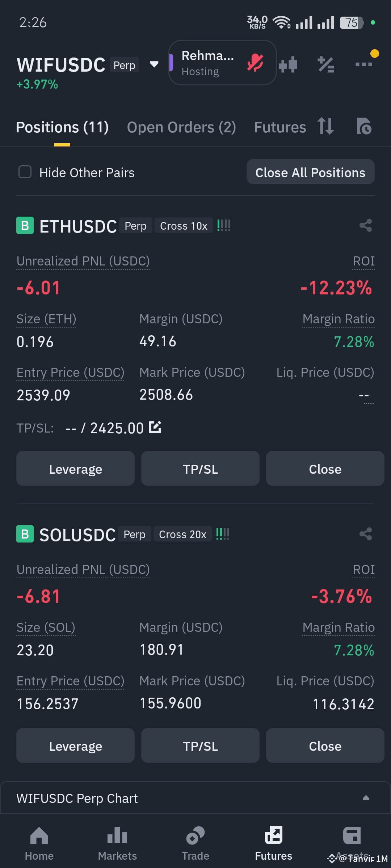
Task: Open Cross 10x margin mode selector
Action: [184, 226]
